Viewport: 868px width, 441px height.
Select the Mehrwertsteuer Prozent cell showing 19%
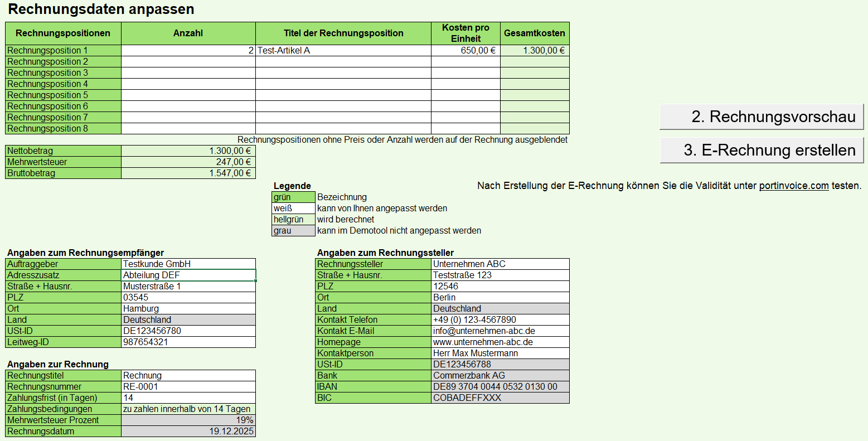[x=188, y=420]
